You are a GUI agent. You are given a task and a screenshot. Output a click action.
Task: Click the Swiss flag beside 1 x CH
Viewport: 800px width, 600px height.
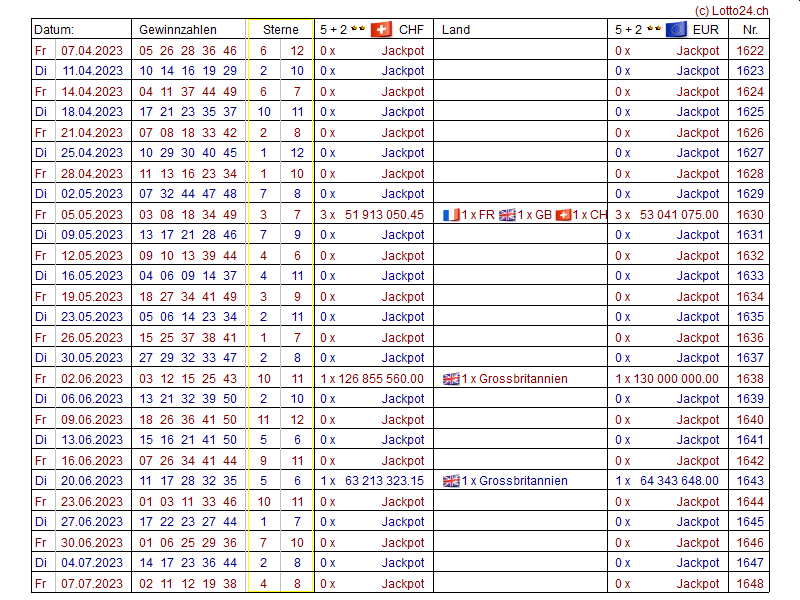[563, 215]
